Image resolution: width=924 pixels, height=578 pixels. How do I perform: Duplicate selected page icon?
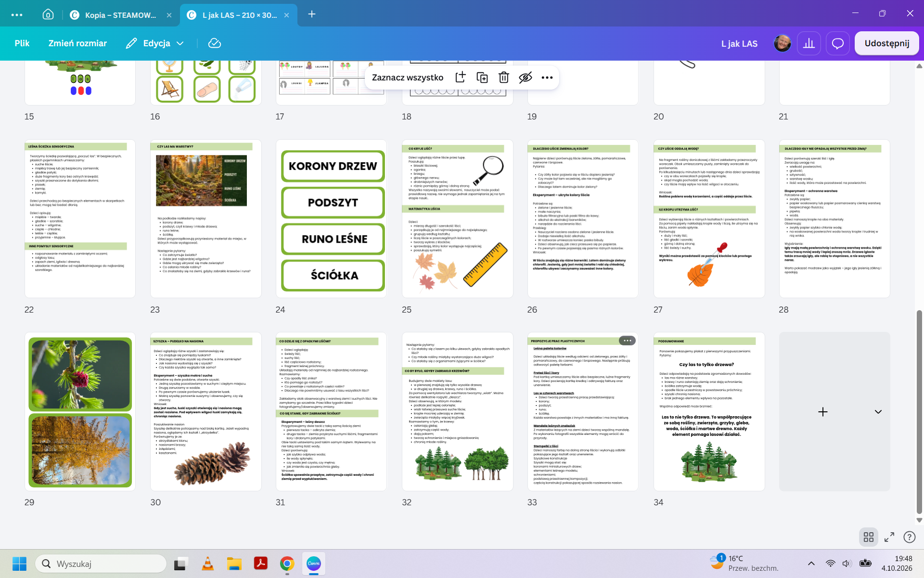pos(482,78)
